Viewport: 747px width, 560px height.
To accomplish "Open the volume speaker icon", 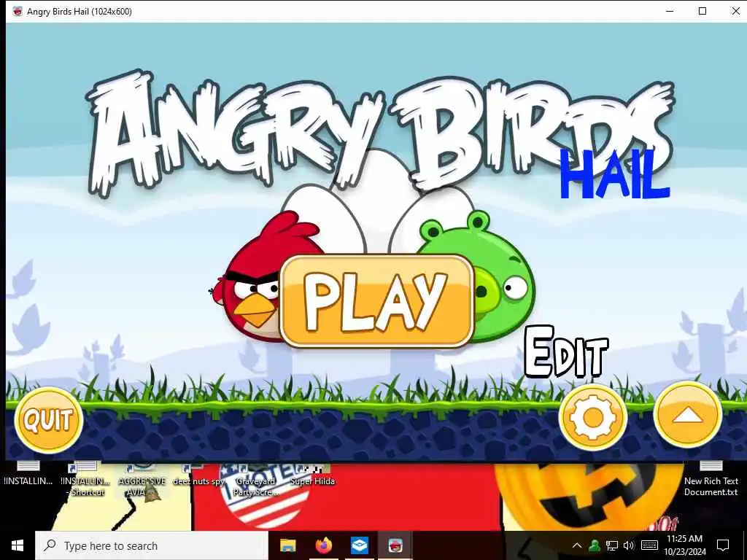I will tap(629, 545).
